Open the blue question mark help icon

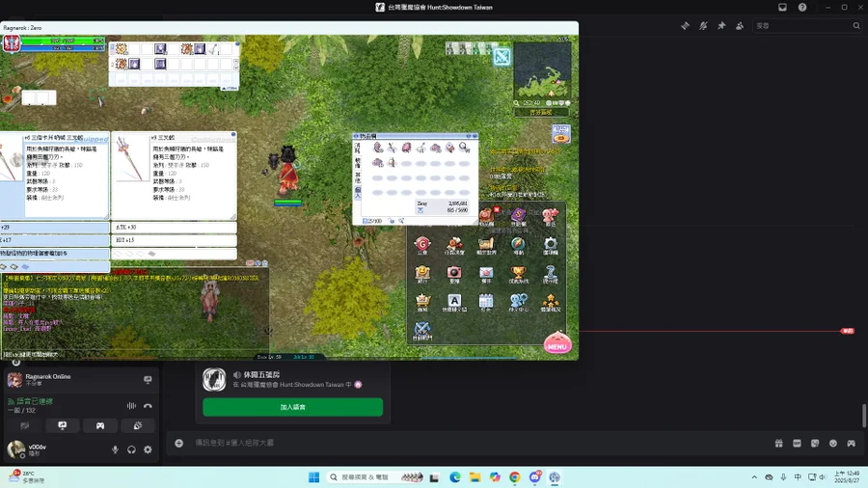coord(551,272)
